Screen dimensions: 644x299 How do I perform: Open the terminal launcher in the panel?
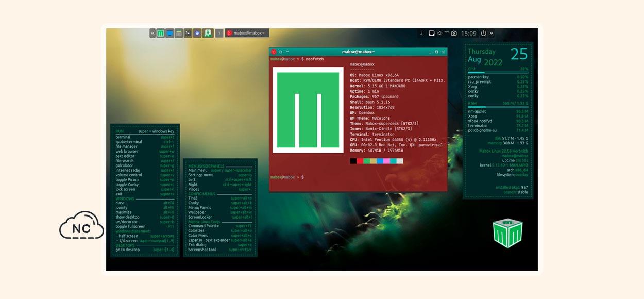pos(188,33)
